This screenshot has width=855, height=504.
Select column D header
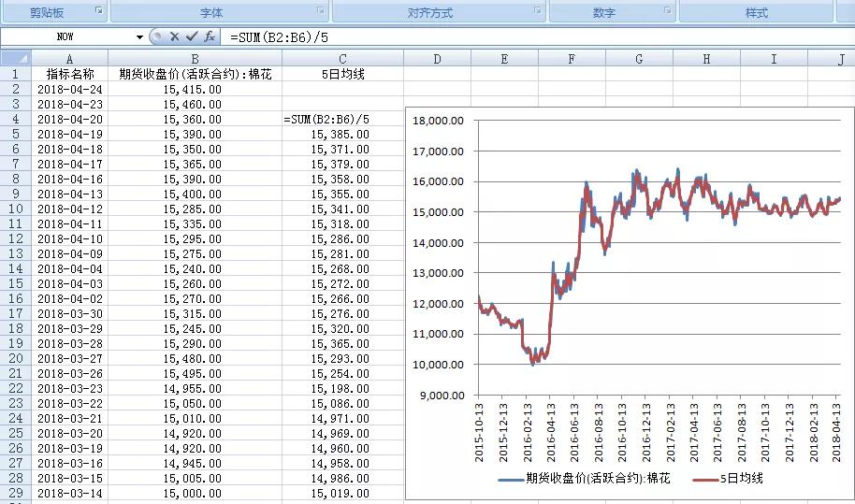point(437,58)
